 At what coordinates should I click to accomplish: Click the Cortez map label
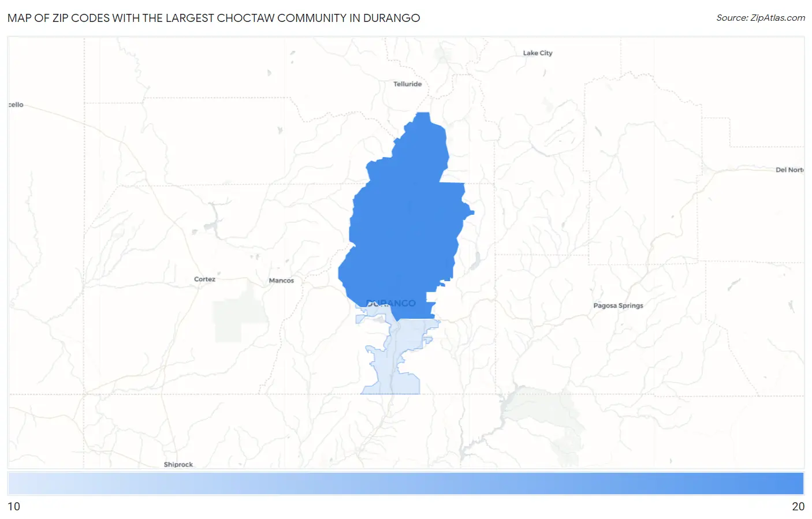pos(204,279)
